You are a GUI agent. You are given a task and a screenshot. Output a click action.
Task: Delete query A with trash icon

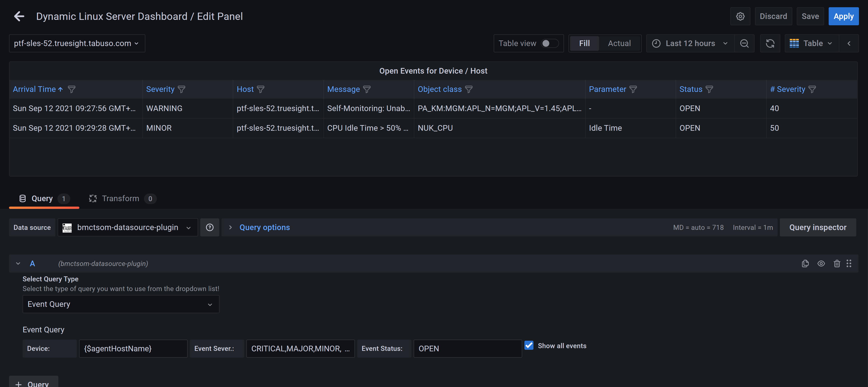(x=837, y=263)
